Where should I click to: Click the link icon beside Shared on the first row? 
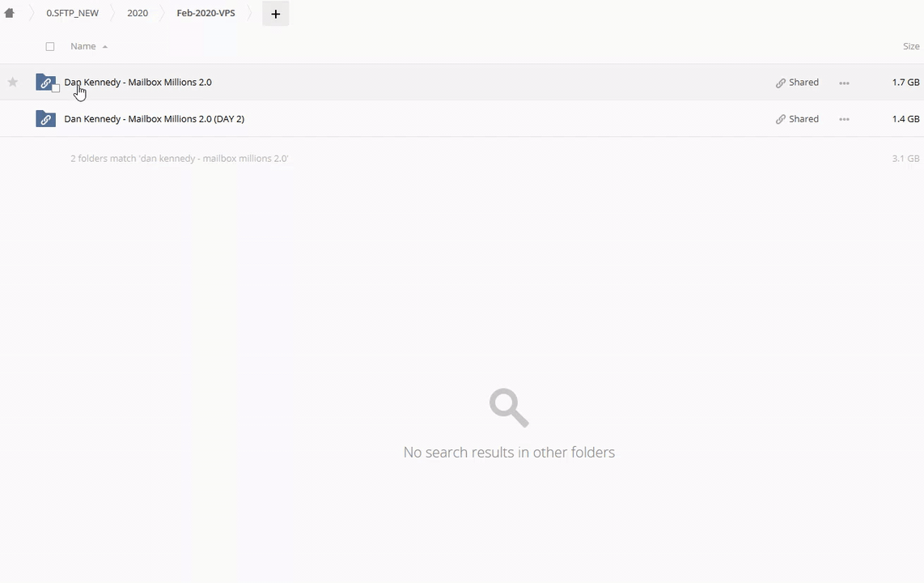point(780,83)
